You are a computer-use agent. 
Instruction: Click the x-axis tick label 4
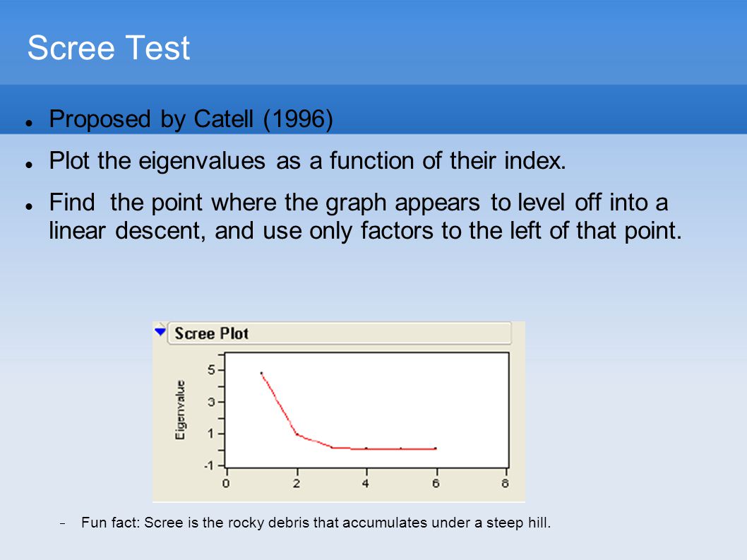tap(366, 483)
